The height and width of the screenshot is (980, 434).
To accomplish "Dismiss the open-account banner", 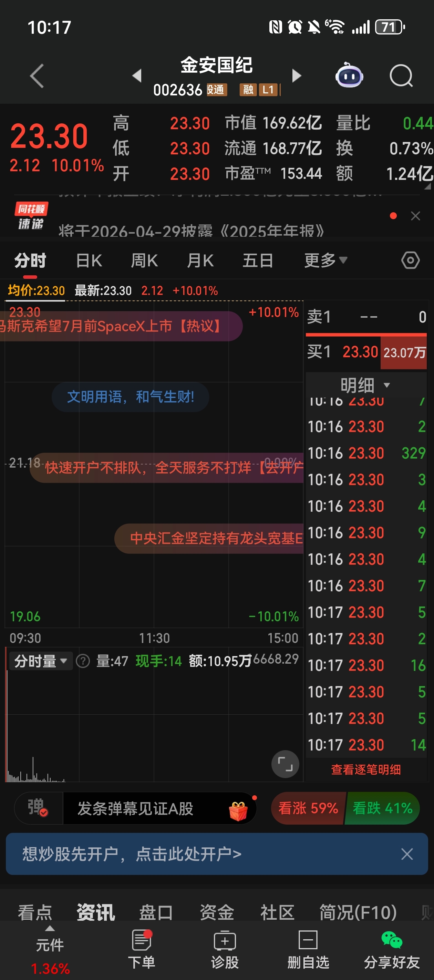I will click(x=407, y=854).
